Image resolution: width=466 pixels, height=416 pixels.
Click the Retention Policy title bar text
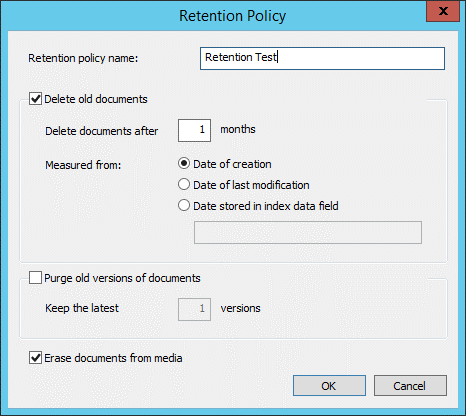click(x=233, y=16)
